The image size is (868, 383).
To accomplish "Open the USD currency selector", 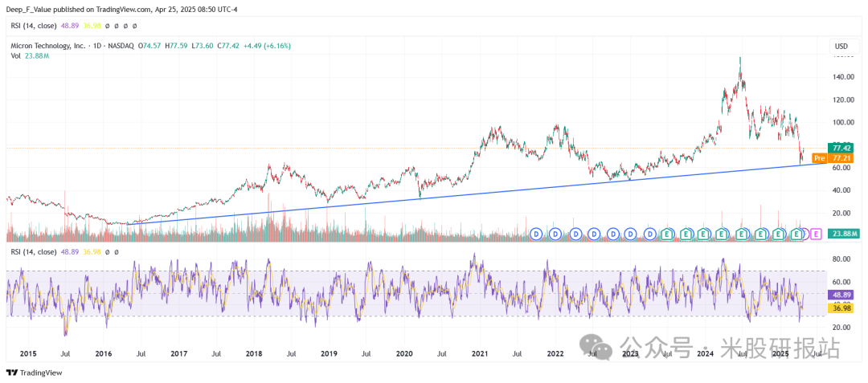I will [843, 46].
